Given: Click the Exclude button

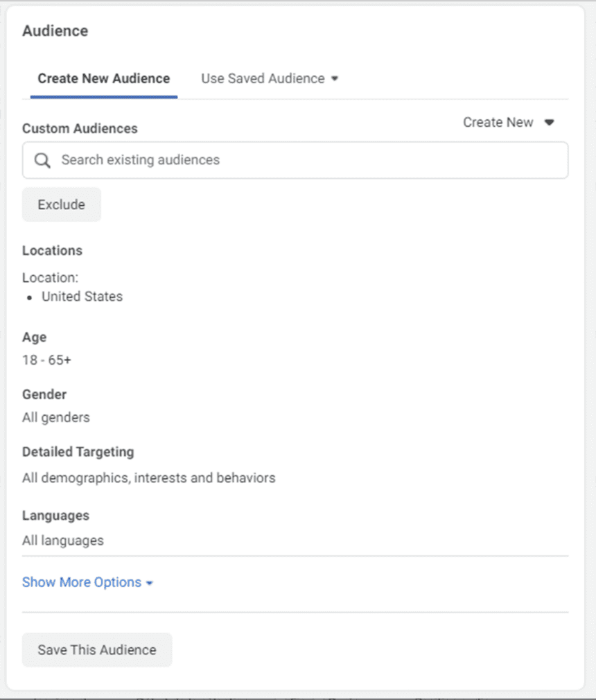Looking at the screenshot, I should [x=61, y=204].
